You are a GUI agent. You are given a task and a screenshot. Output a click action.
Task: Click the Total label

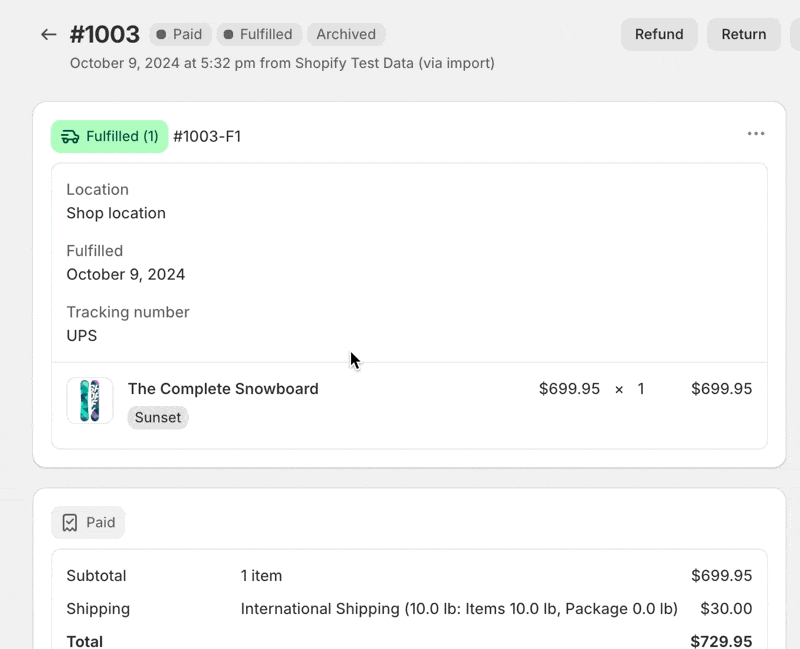[85, 641]
